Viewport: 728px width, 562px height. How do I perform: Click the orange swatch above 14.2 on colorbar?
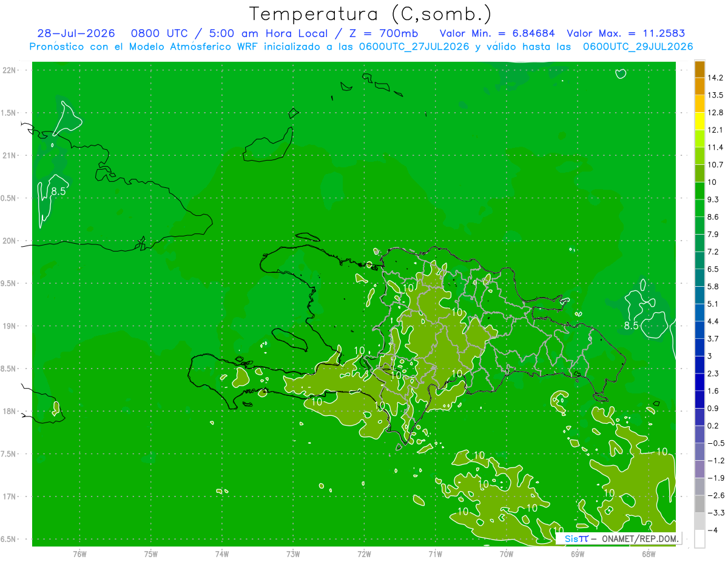pos(699,69)
